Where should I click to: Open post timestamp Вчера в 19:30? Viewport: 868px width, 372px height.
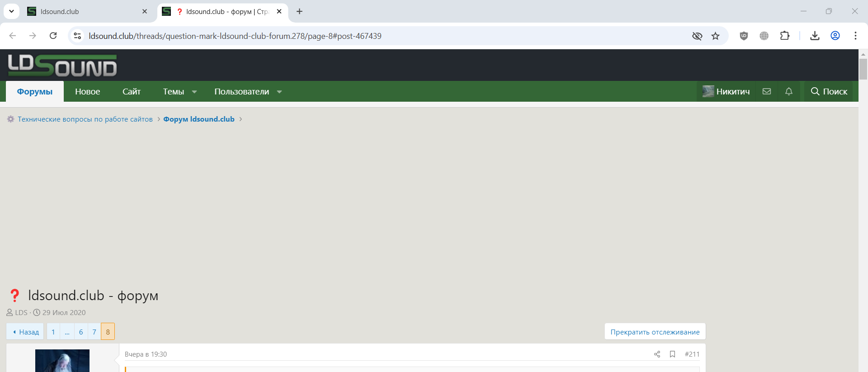coord(146,354)
